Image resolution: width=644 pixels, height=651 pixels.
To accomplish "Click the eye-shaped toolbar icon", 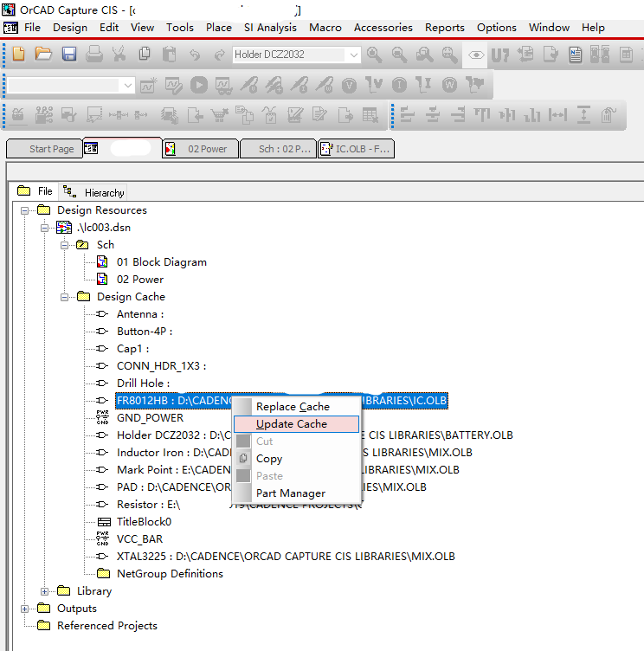I will pyautogui.click(x=476, y=55).
